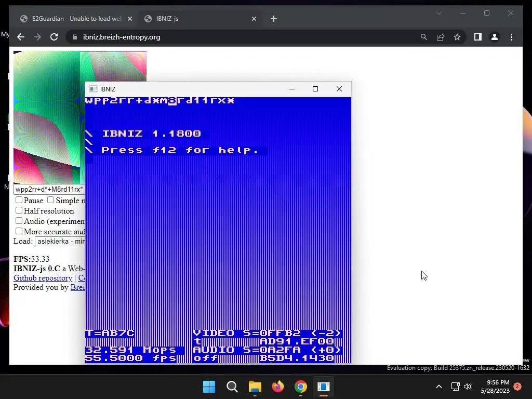The width and height of the screenshot is (532, 399).
Task: Open the Load preset dropdown
Action: click(60, 241)
